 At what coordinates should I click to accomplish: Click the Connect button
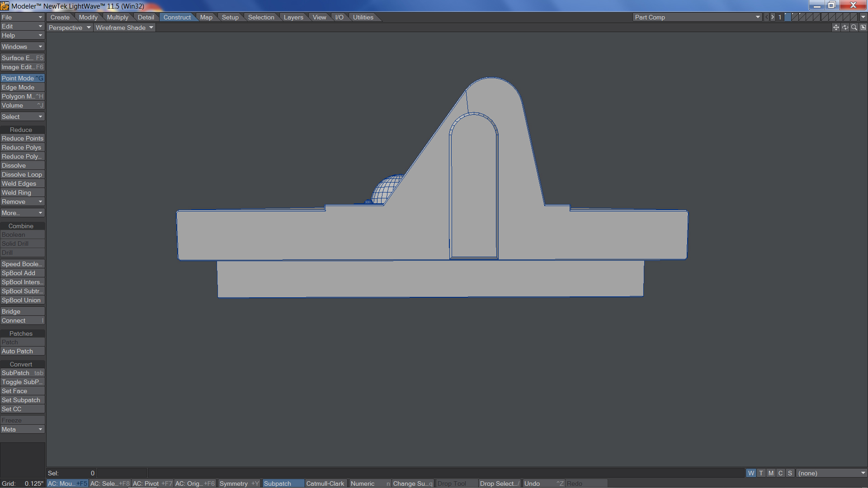coord(22,320)
